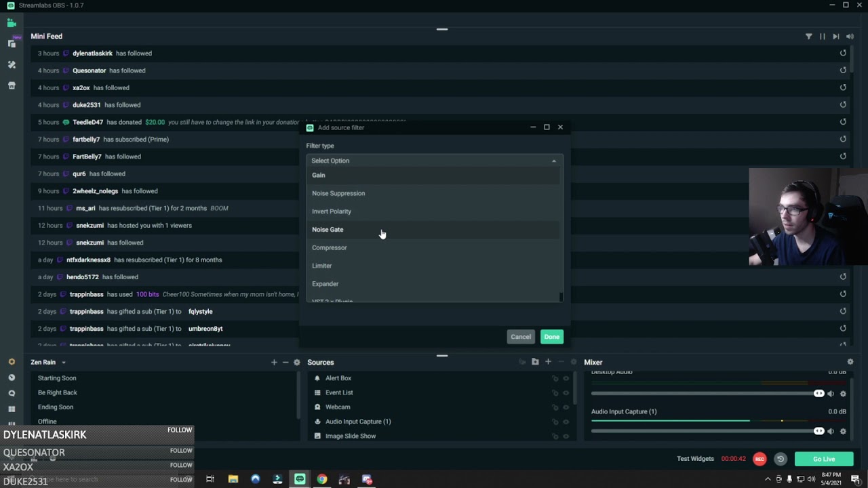Select Noise Suppression filter option
The image size is (868, 488).
(434, 193)
